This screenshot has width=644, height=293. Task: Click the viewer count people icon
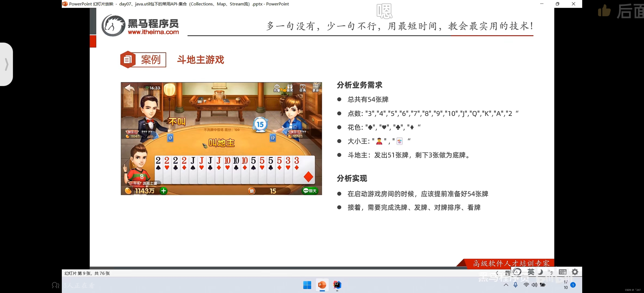point(55,285)
